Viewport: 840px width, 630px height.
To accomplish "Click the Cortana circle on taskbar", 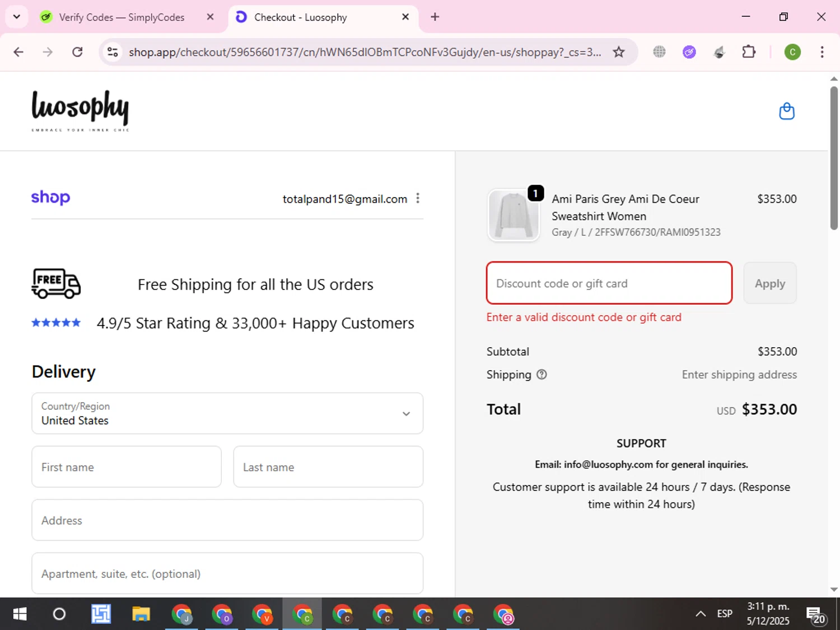I will point(59,614).
